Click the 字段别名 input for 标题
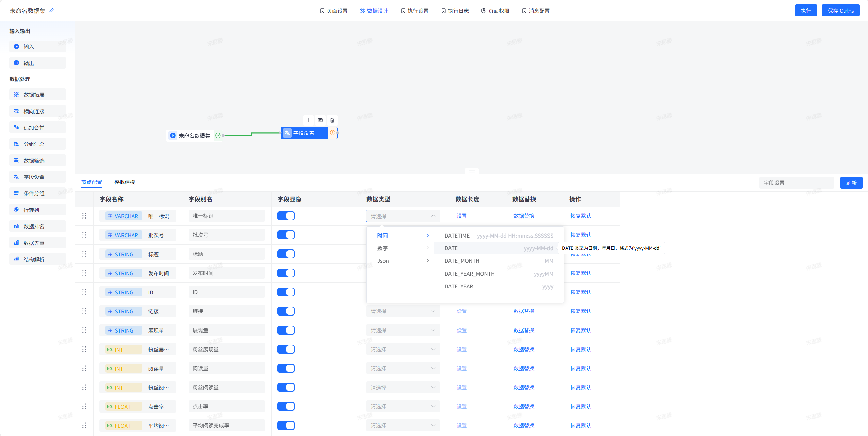This screenshot has height=436, width=868. pos(226,254)
